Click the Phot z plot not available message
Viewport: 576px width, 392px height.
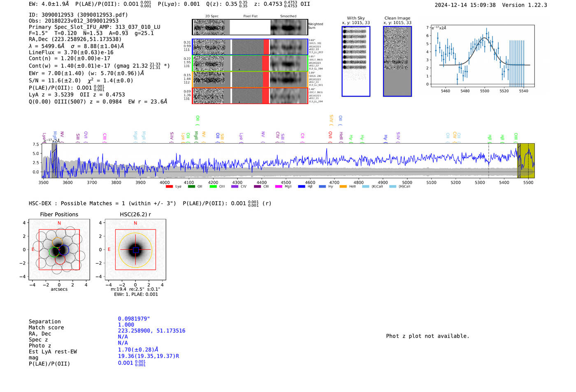coord(428,336)
